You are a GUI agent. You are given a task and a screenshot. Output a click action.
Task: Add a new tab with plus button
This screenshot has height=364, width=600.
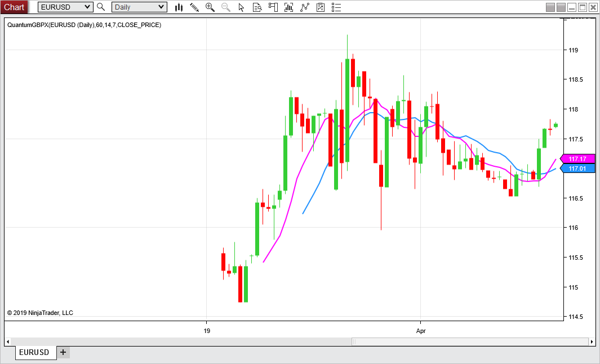(63, 352)
